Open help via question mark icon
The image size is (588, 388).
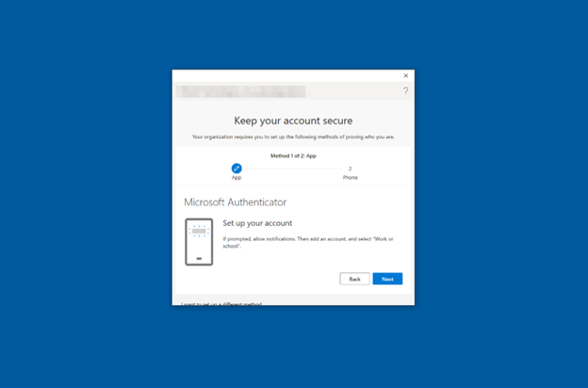pos(405,90)
